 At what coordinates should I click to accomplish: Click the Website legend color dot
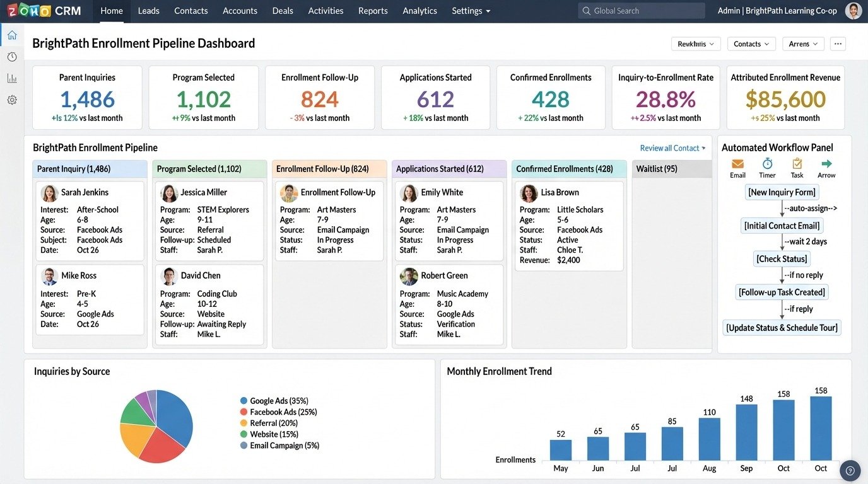click(x=244, y=434)
